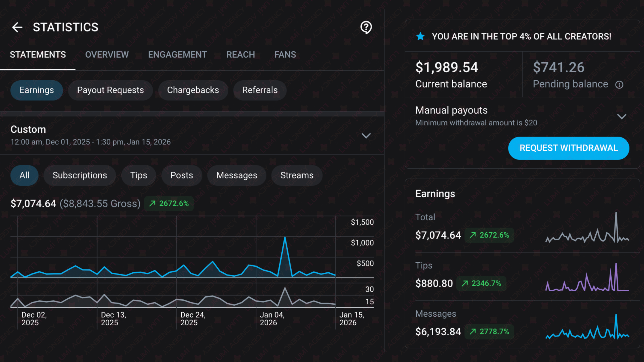
Task: Open the Payout Requests section
Action: [110, 90]
